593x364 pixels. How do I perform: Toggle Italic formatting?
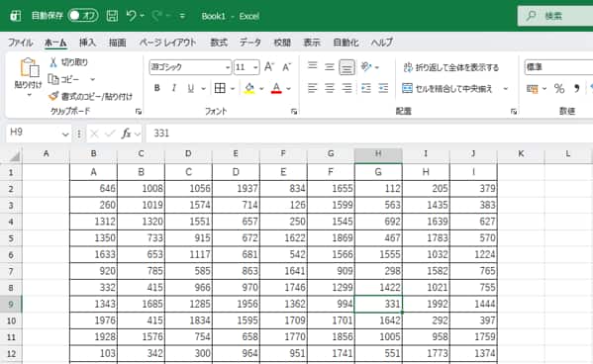tap(174, 88)
